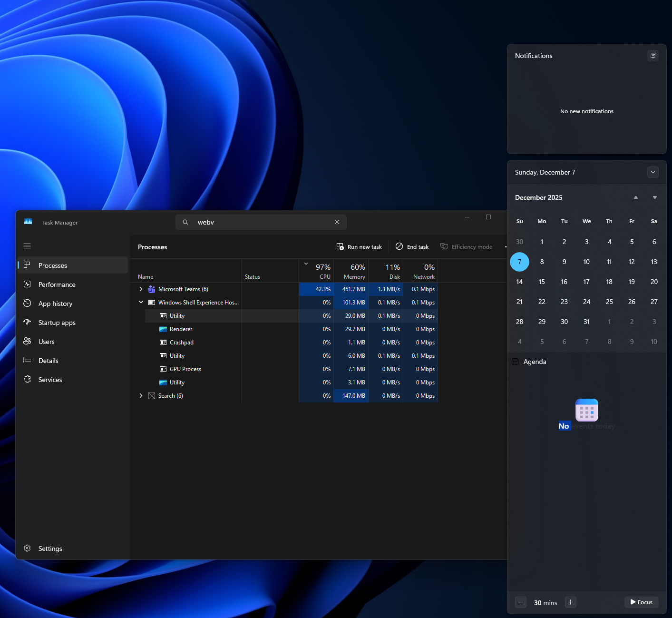The height and width of the screenshot is (618, 672).
Task: Increase Focus duration with plus stepper
Action: point(570,602)
